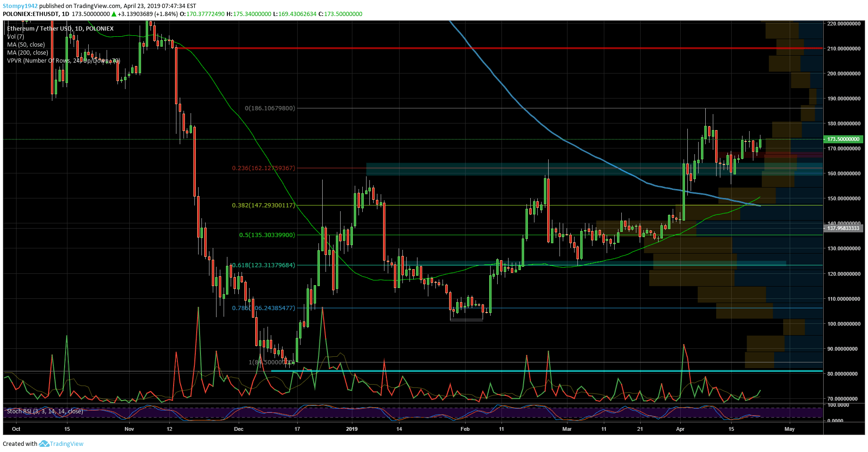Click the Mar label on time axis
This screenshot has width=868, height=452.
click(x=567, y=429)
